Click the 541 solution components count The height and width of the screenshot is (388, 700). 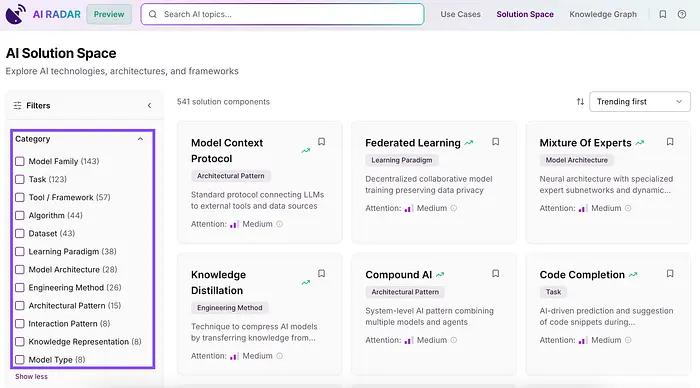223,102
